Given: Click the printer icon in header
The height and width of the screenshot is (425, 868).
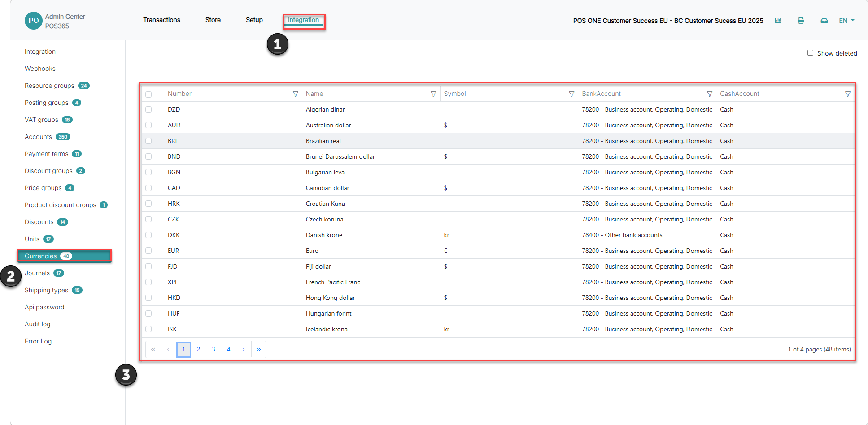Looking at the screenshot, I should tap(801, 21).
